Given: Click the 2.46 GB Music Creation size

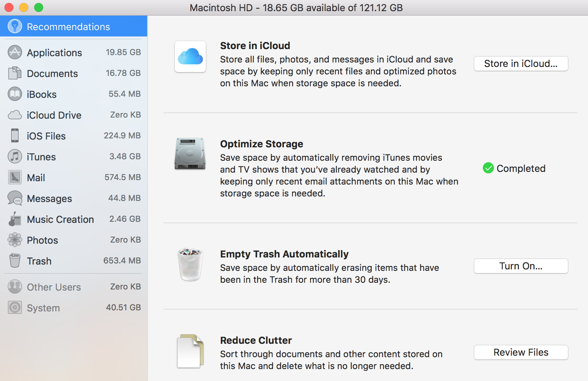Looking at the screenshot, I should pyautogui.click(x=125, y=219).
